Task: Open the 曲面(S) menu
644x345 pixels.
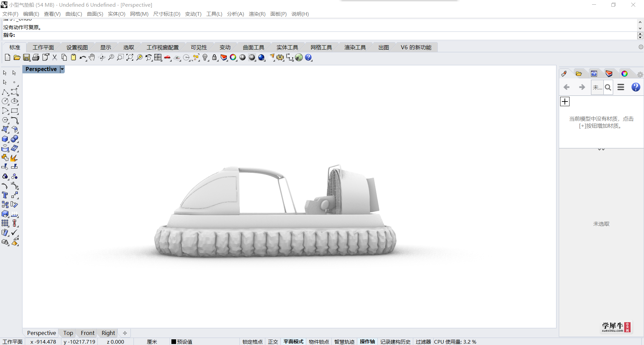Action: pos(95,14)
